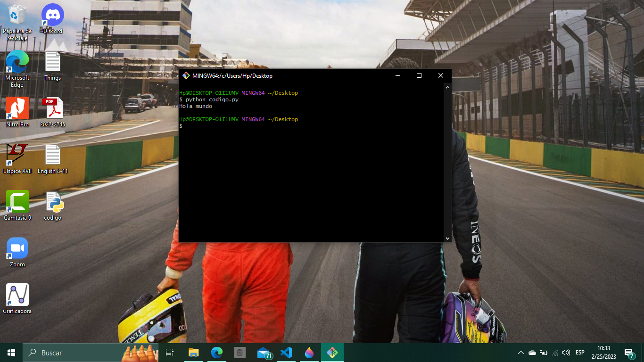644x362 pixels.
Task: Open Discord from the desktop
Action: (x=52, y=14)
